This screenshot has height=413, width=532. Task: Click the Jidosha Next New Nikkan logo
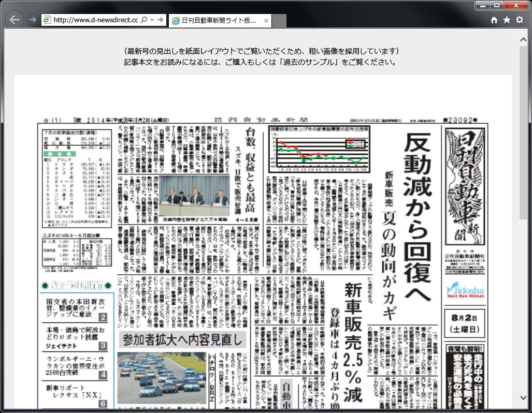coord(465,291)
